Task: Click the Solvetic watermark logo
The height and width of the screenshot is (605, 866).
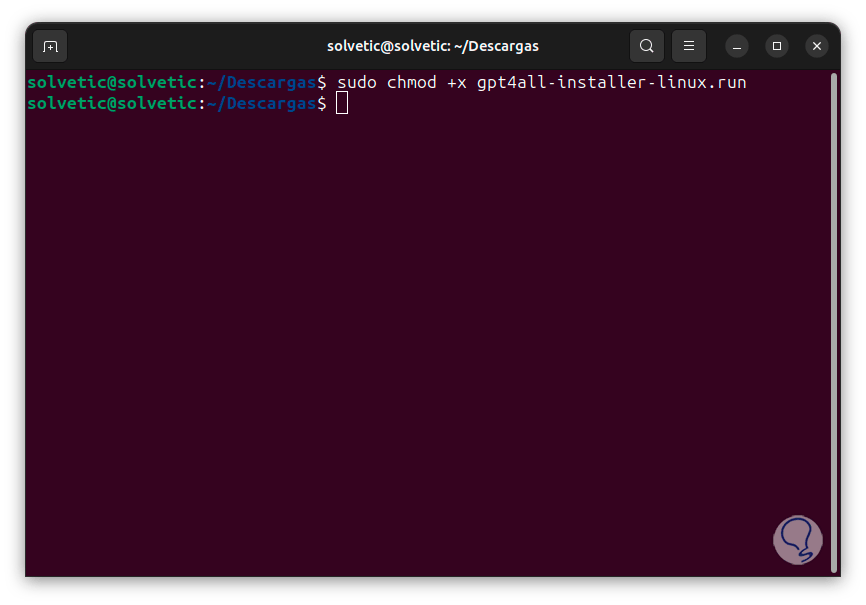Action: (798, 540)
